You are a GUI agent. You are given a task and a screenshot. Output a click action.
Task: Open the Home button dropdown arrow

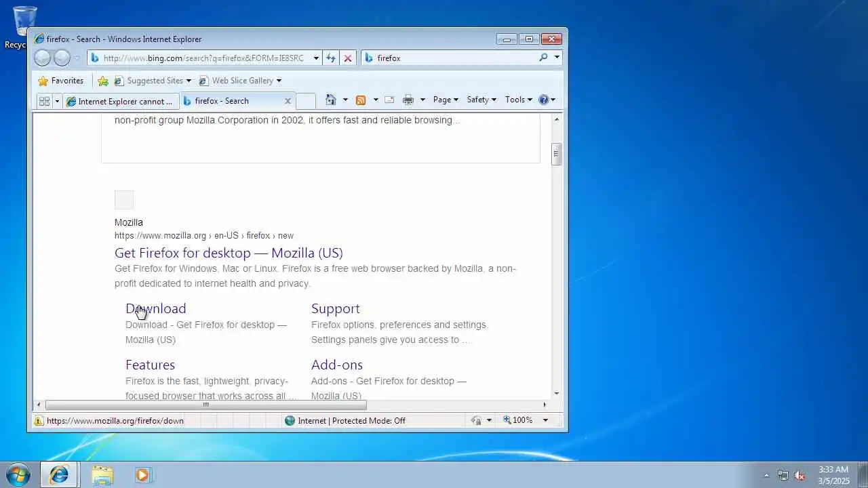point(345,100)
